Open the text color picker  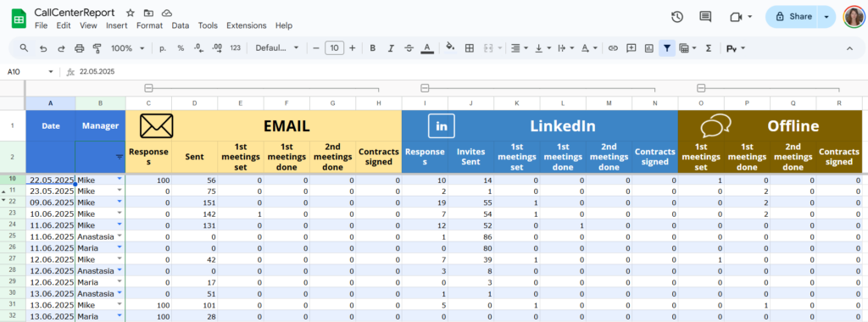coord(427,48)
